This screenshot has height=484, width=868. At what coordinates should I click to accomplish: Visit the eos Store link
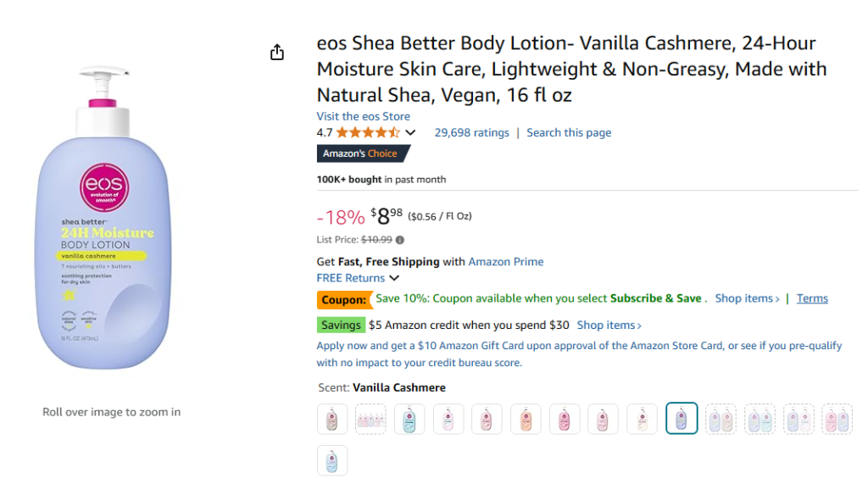click(x=363, y=116)
